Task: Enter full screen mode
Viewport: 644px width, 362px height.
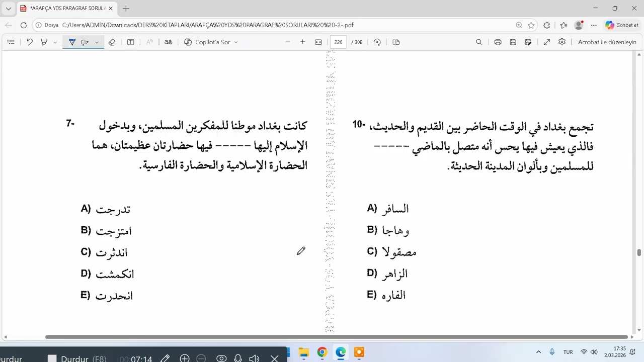Action: pos(547,42)
